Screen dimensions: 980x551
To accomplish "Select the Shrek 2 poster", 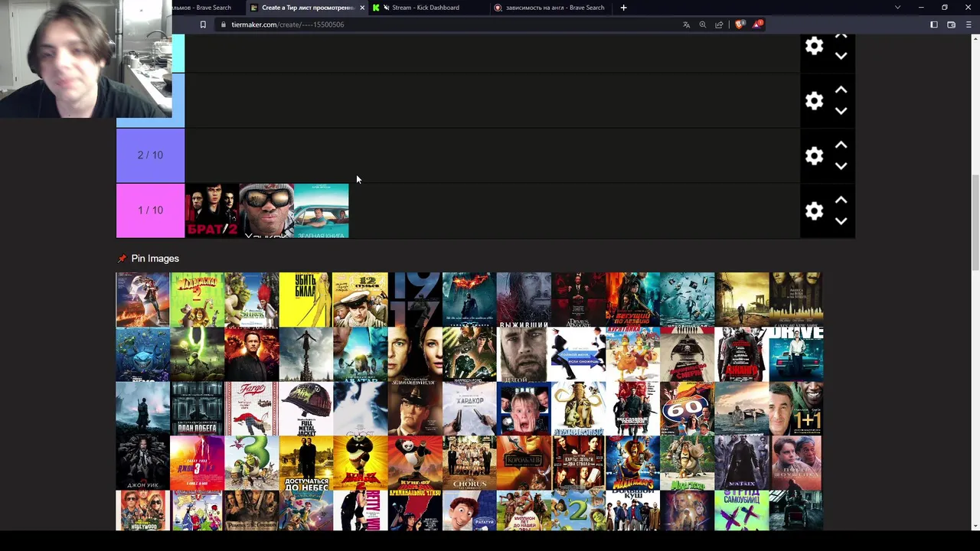I will 578,510.
